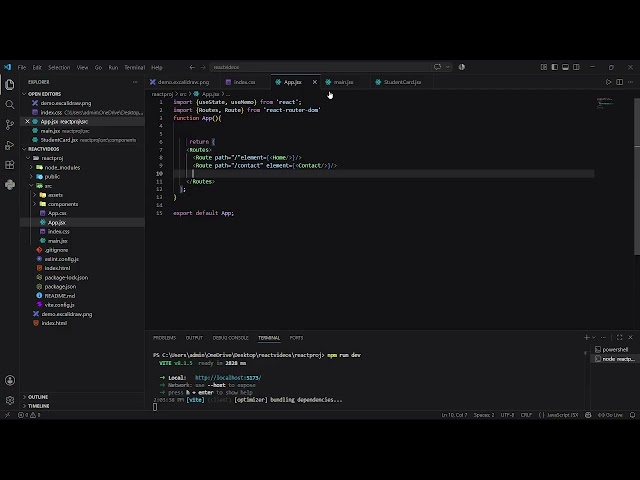
Task: Open editor More Actions ellipsis
Action: [x=630, y=82]
